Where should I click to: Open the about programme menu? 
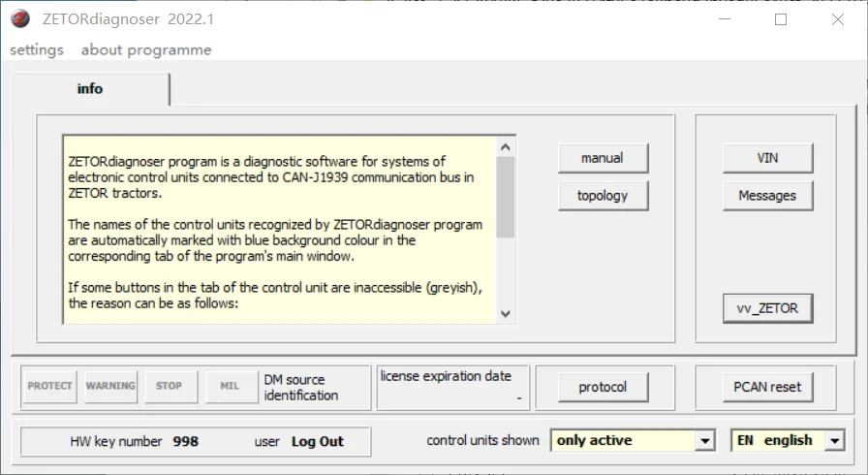[x=146, y=49]
